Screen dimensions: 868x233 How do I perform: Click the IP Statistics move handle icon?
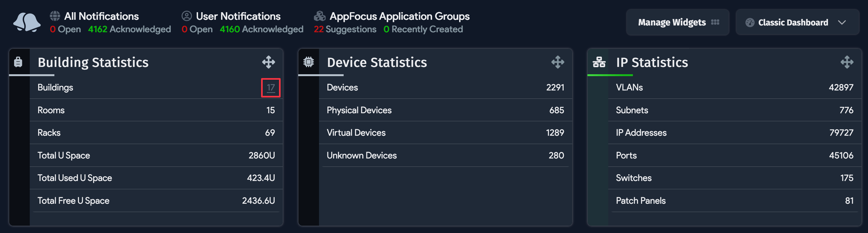847,62
